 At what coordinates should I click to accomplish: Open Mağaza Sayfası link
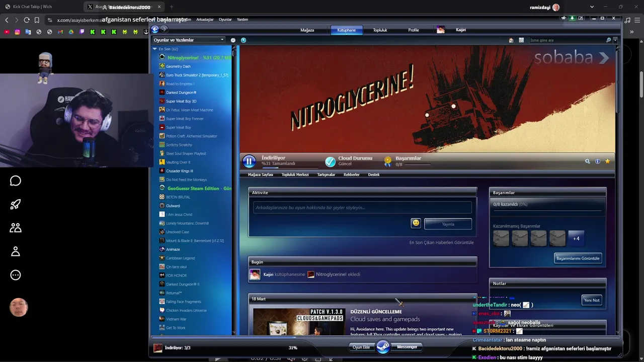point(261,175)
